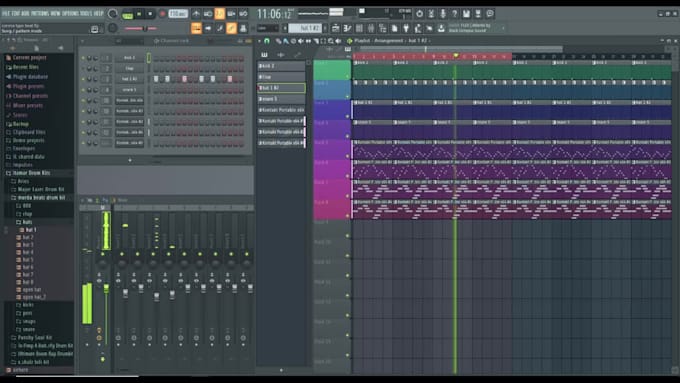Screen dimensions: 680x383
Task: Open the TOOLS menu
Action: (x=87, y=13)
